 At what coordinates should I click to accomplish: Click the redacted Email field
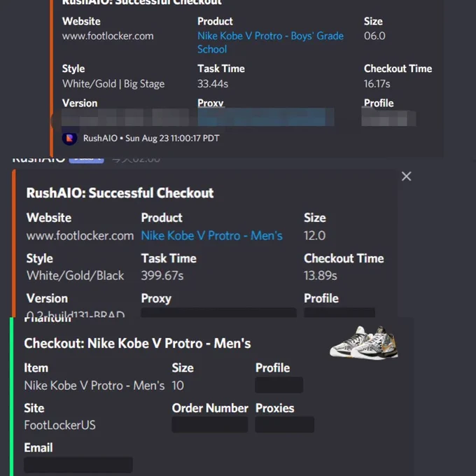78,465
